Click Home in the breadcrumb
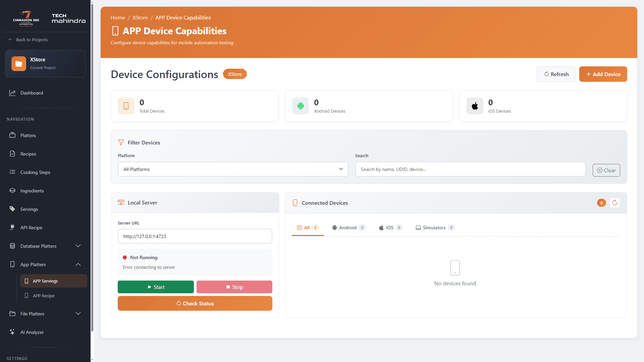Viewport: 644px width, 362px height. click(x=118, y=17)
